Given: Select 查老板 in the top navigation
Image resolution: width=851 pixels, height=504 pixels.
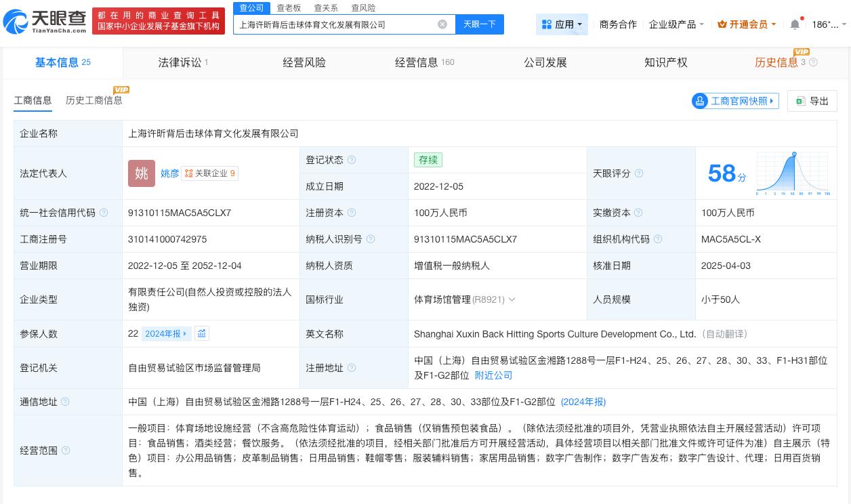Looking at the screenshot, I should [x=289, y=8].
